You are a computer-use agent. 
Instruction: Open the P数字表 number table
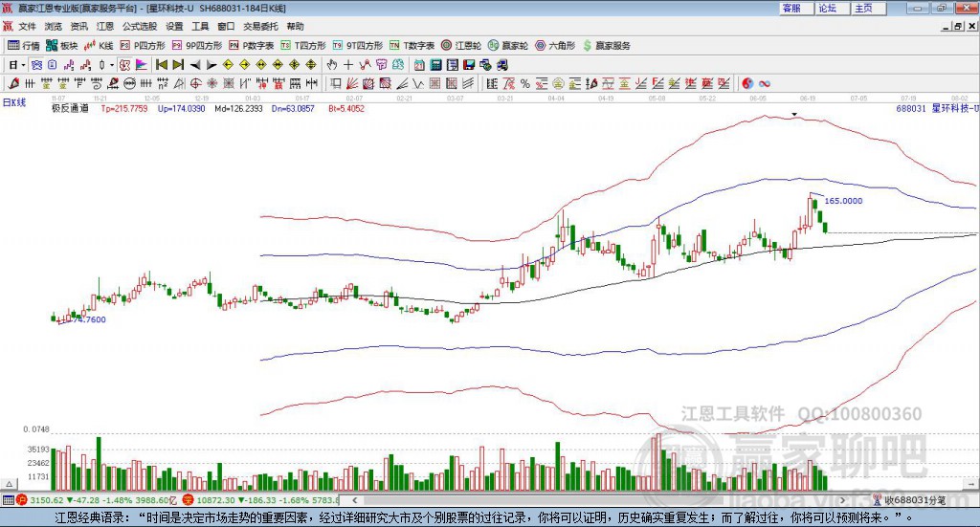point(252,46)
